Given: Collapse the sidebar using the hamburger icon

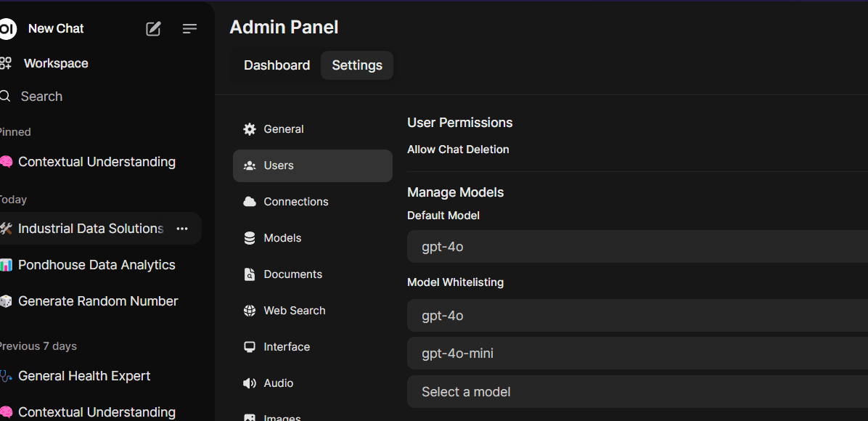Looking at the screenshot, I should (x=189, y=29).
